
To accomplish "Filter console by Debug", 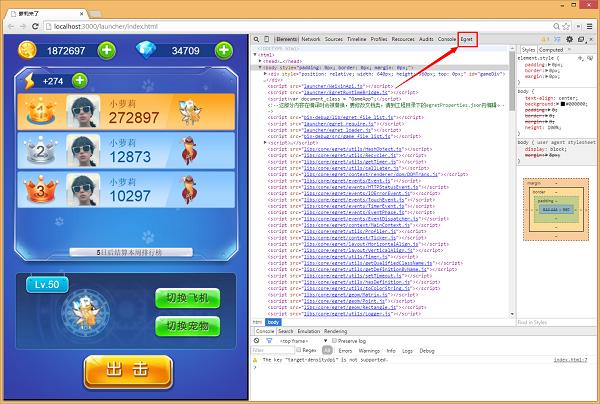I will click(427, 350).
